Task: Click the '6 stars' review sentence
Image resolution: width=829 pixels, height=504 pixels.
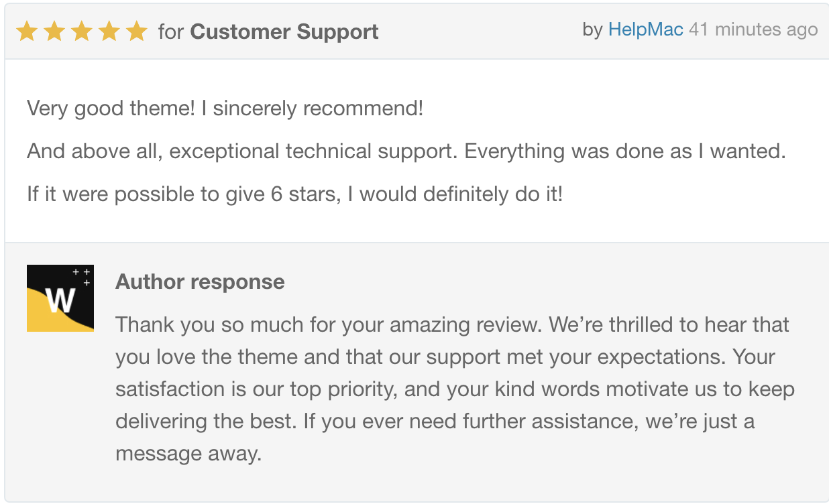Action: pos(295,194)
